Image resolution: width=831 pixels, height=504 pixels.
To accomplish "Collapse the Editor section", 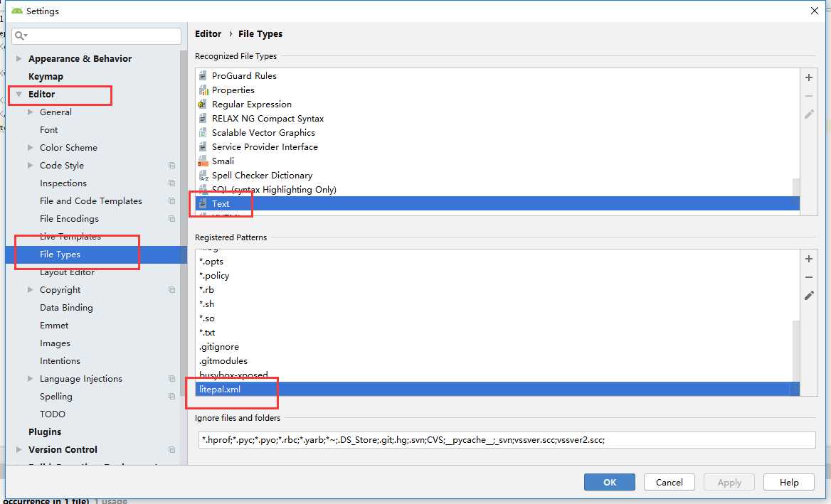I will click(18, 95).
